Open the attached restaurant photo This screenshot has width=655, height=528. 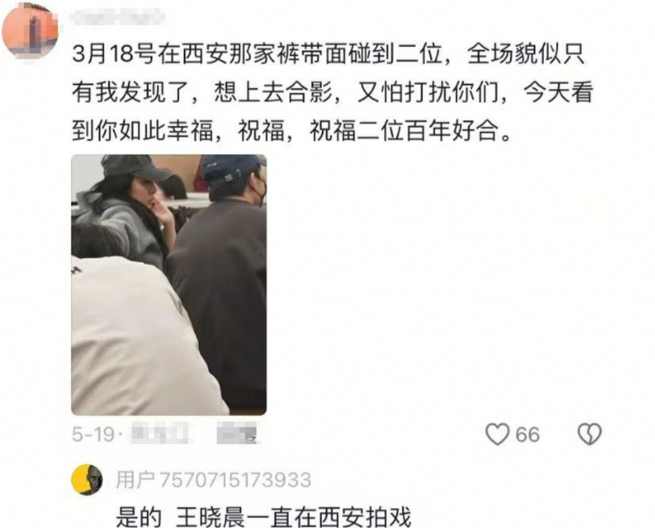(x=169, y=284)
